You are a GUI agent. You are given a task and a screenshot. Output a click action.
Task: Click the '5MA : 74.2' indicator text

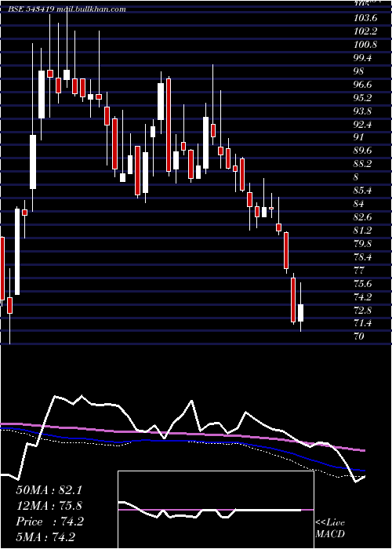45,537
